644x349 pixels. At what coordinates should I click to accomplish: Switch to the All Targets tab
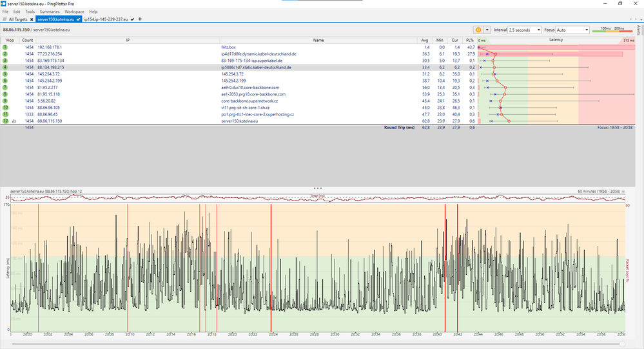point(18,19)
